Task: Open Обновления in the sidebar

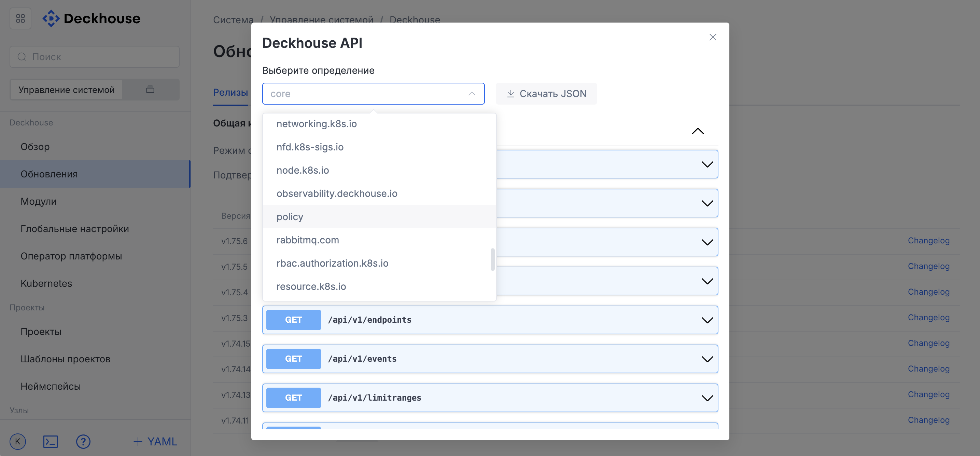Action: pyautogui.click(x=95, y=174)
